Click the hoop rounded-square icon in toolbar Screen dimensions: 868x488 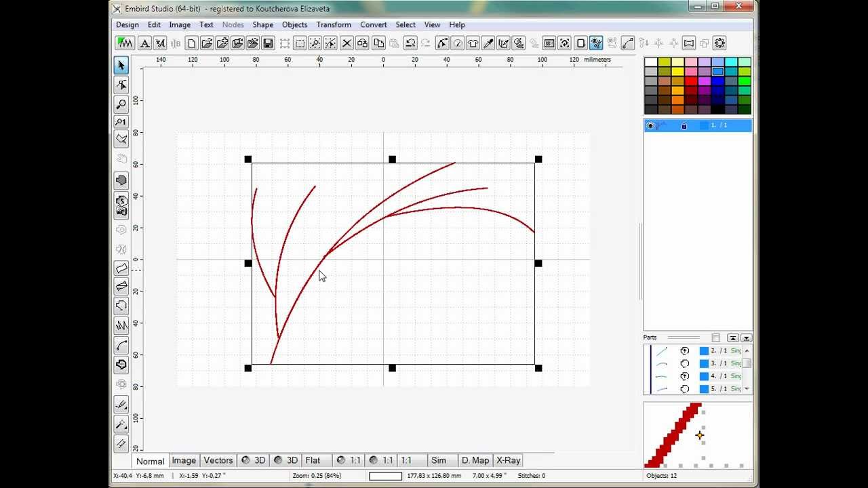point(580,43)
